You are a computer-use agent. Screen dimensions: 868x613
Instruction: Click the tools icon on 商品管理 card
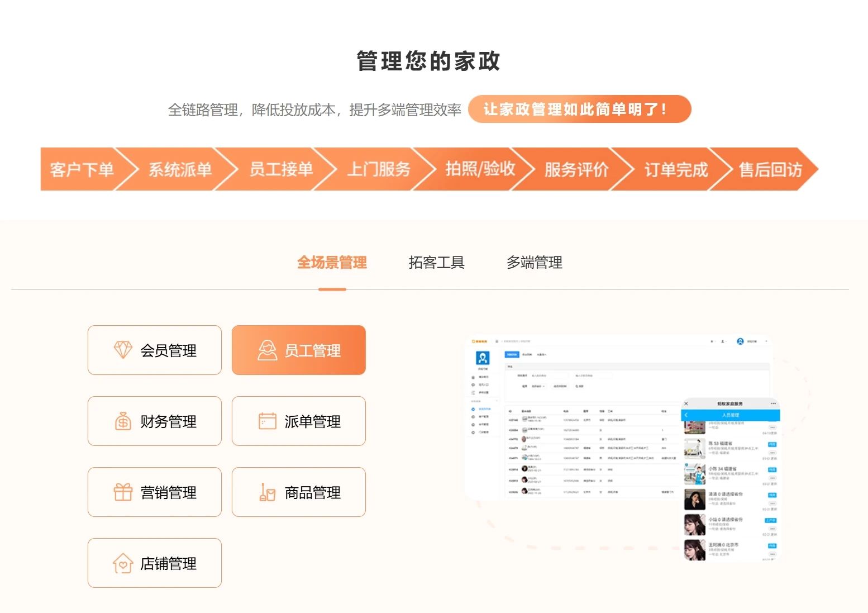point(268,493)
